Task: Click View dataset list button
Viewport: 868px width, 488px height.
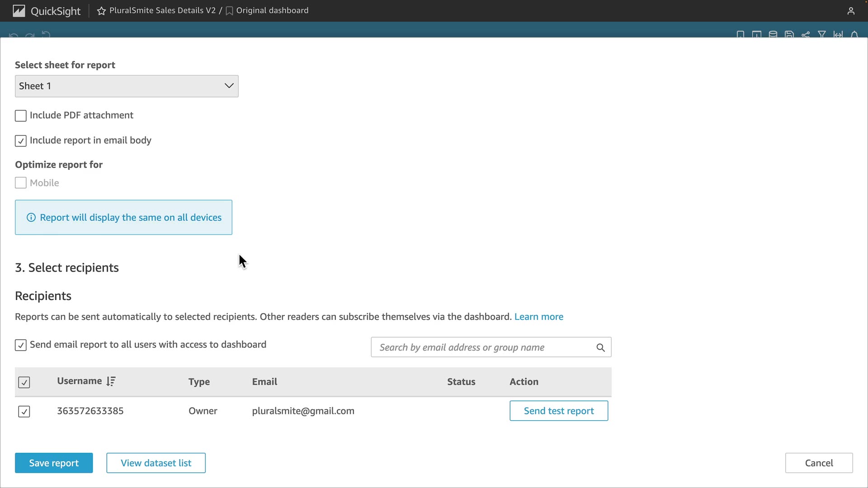Action: tap(156, 463)
